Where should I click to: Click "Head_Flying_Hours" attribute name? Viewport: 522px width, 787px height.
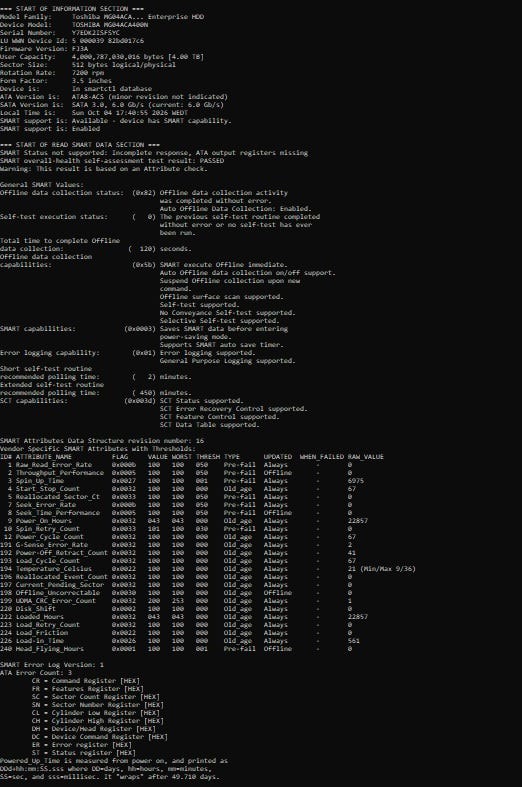pyautogui.click(x=50, y=649)
